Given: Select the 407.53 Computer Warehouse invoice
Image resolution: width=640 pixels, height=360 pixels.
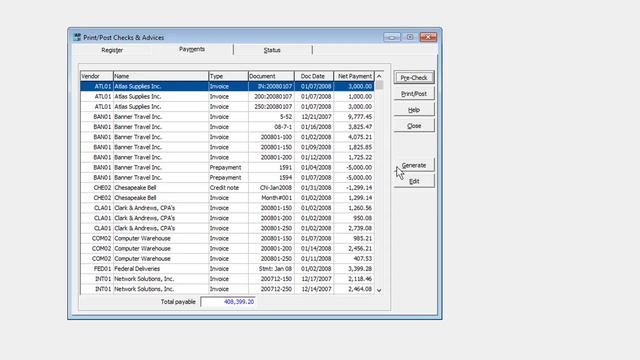Looking at the screenshot, I should [x=227, y=259].
